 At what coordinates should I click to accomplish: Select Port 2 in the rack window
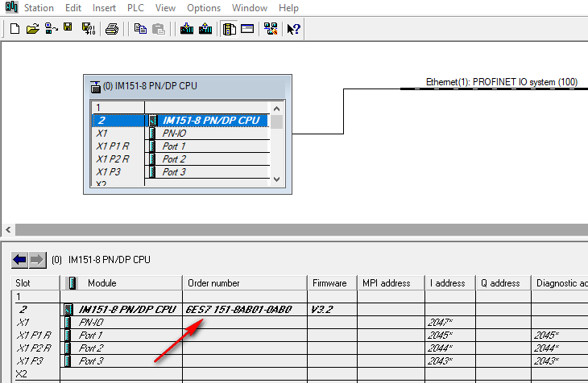pyautogui.click(x=180, y=159)
